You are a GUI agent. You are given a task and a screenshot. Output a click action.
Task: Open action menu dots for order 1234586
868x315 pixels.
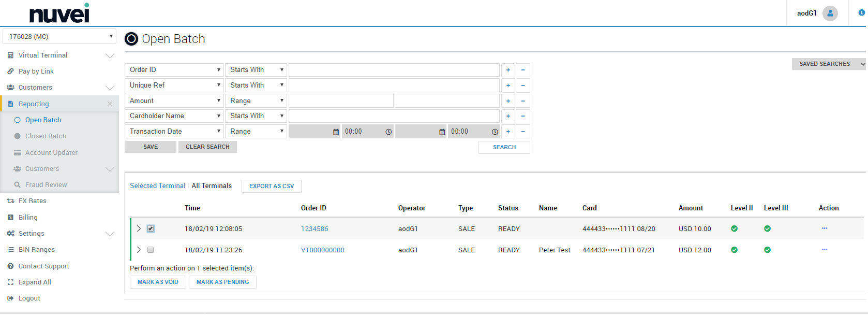(824, 228)
